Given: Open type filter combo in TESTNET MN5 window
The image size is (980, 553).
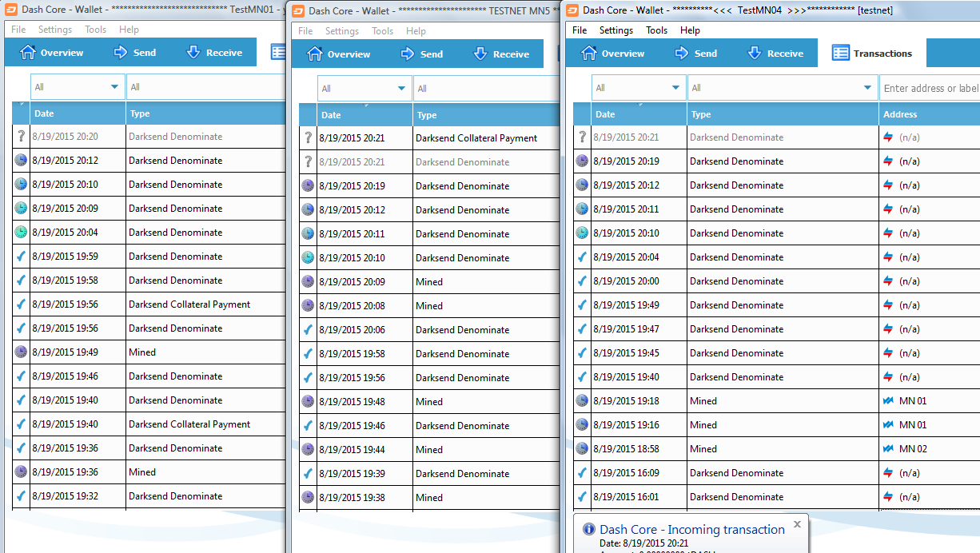Looking at the screenshot, I should click(x=485, y=89).
